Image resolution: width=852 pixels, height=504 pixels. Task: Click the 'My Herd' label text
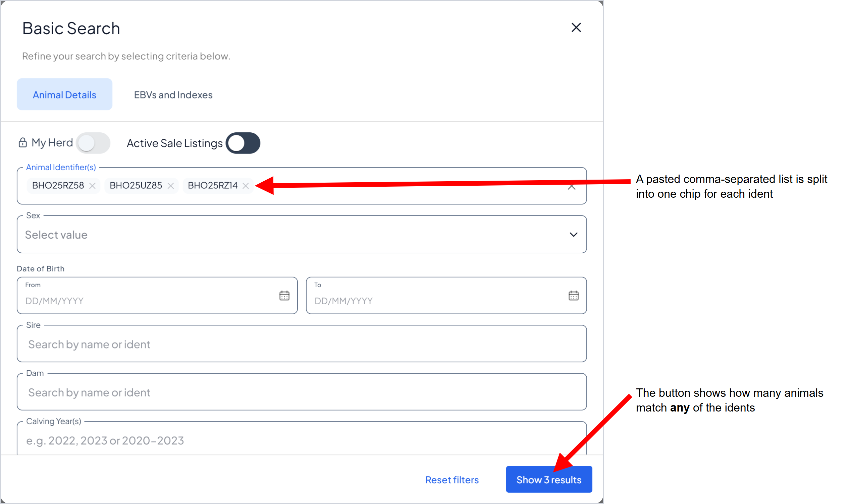tap(52, 143)
